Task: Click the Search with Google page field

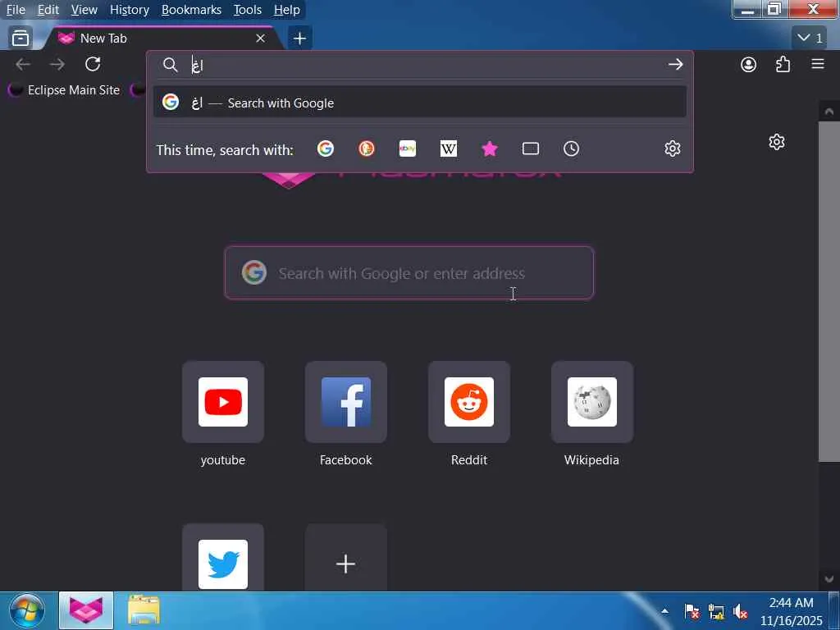Action: pos(409,273)
